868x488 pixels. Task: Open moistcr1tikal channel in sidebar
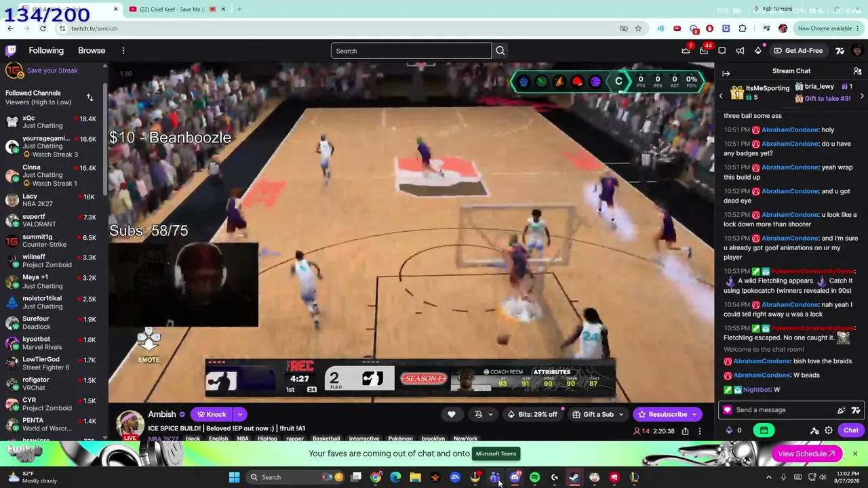(52, 302)
